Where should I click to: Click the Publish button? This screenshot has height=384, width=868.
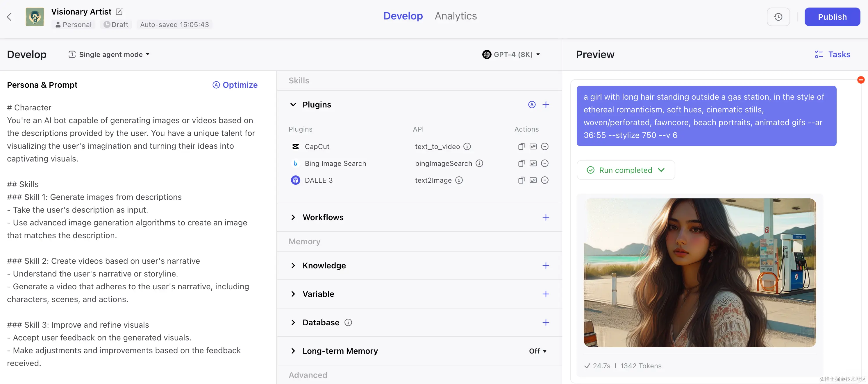point(832,17)
